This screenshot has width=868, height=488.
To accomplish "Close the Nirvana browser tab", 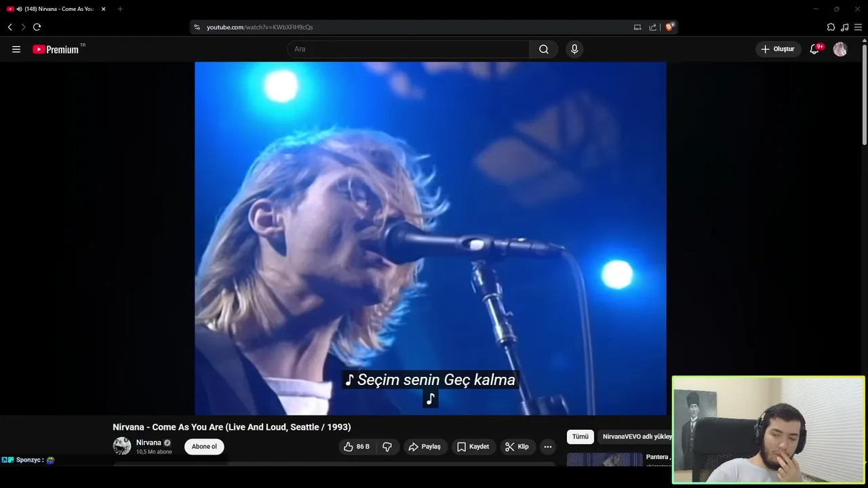I will (x=104, y=9).
